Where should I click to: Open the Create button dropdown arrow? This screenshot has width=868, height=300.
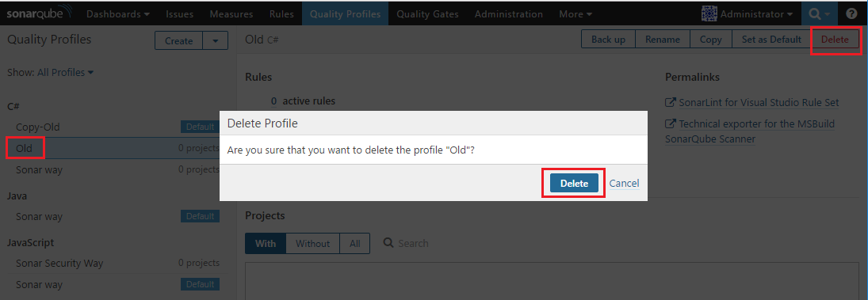point(216,40)
